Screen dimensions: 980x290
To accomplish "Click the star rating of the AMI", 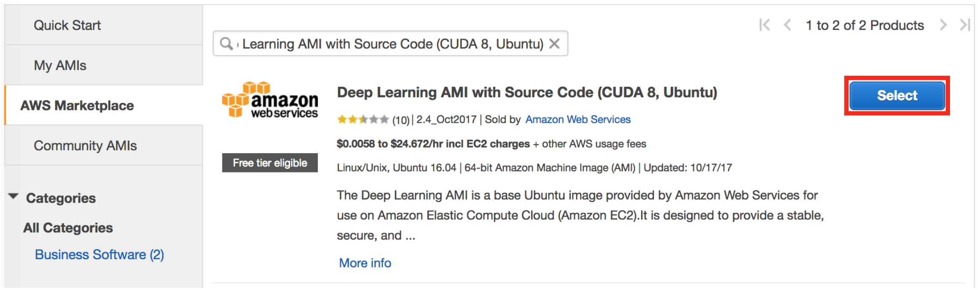I will coord(362,119).
